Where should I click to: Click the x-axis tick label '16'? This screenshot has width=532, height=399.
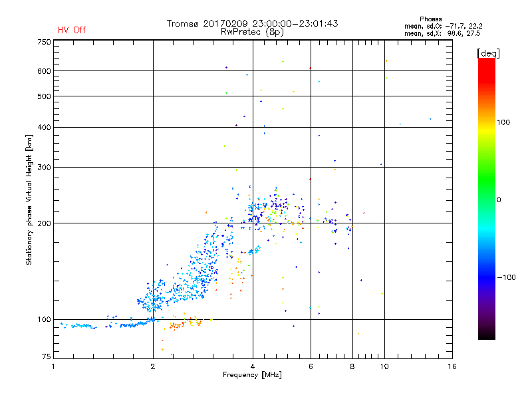452,366
